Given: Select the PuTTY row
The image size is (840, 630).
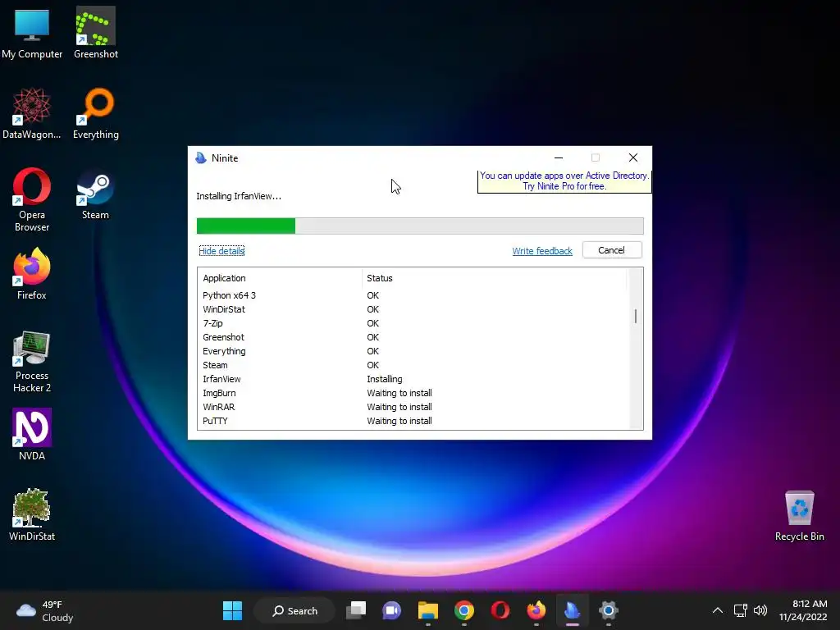Looking at the screenshot, I should [413, 421].
